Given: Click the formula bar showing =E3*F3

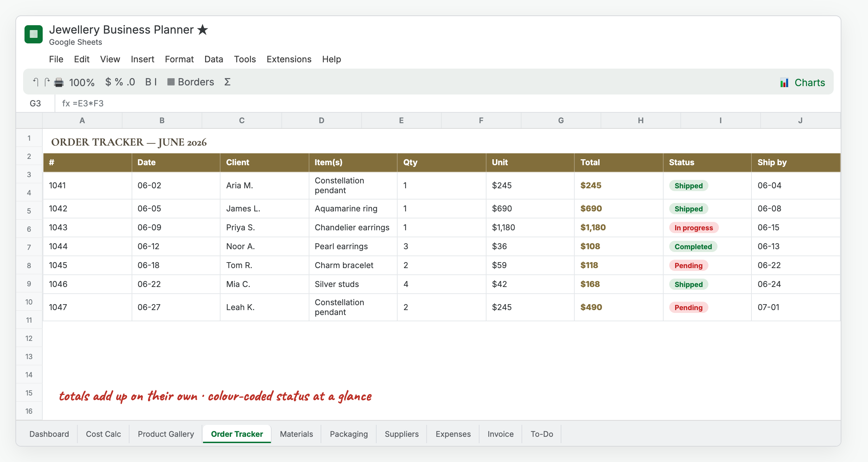Looking at the screenshot, I should pyautogui.click(x=448, y=104).
